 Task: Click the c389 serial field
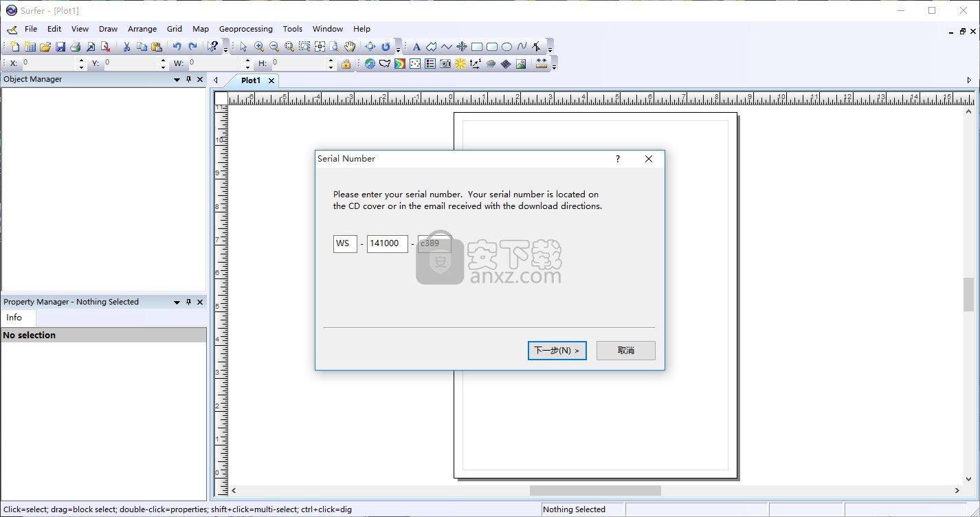[x=434, y=243]
